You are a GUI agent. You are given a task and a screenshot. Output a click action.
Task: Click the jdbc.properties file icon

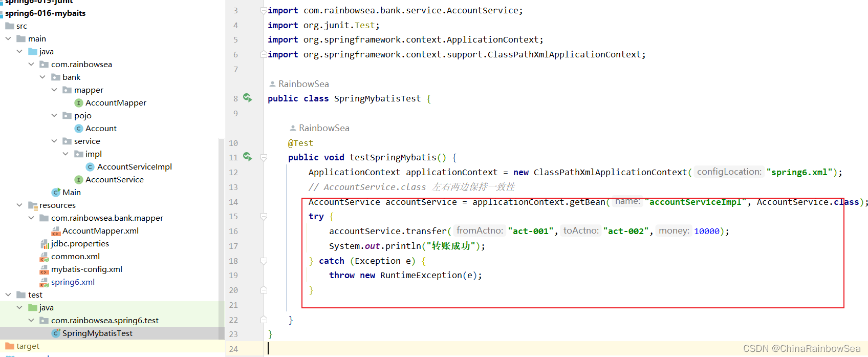click(45, 244)
